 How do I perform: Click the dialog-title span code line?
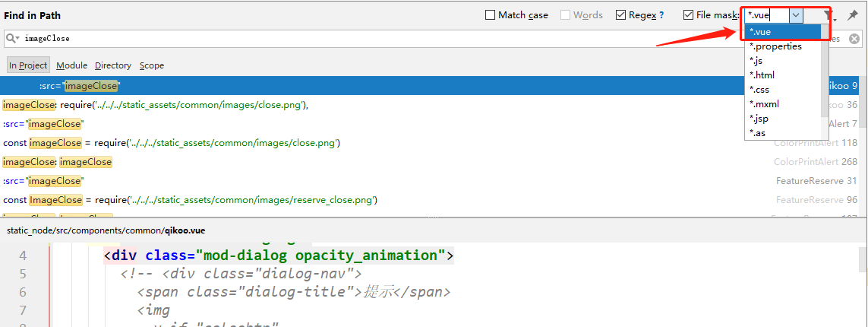tap(294, 291)
